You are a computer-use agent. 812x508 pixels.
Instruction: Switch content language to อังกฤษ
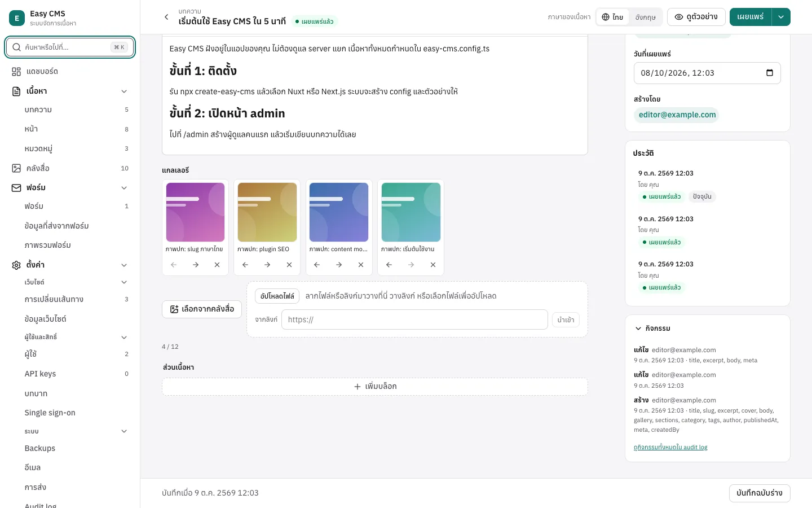645,17
